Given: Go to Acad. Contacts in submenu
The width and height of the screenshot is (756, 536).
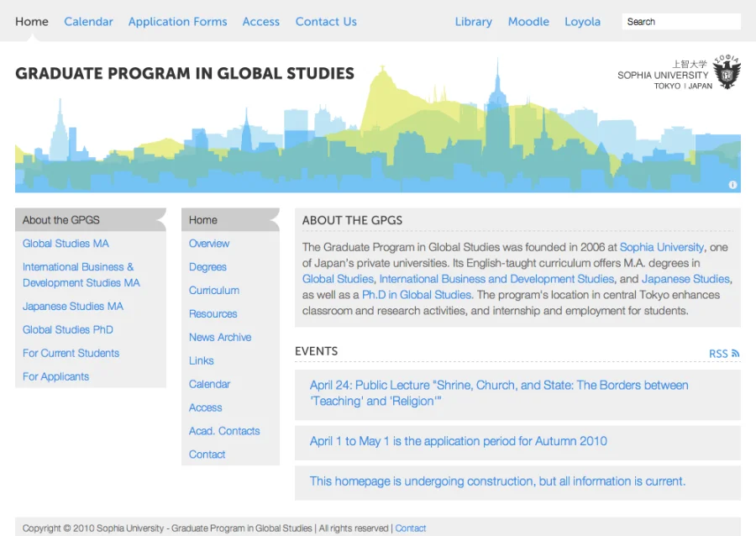Looking at the screenshot, I should click(x=224, y=431).
